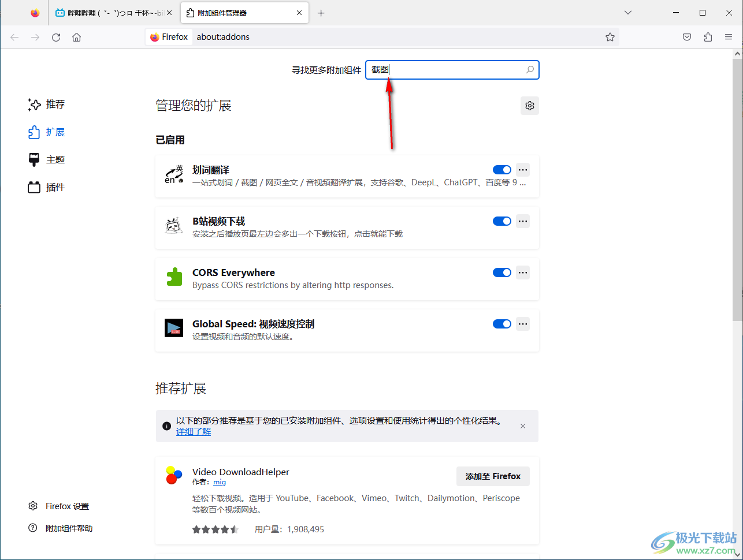Click the B站视频下载 extension icon
743x560 pixels.
(174, 225)
